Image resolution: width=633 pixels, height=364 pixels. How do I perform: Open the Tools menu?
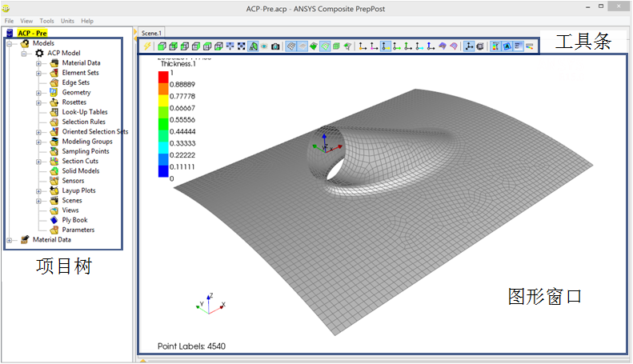(47, 21)
